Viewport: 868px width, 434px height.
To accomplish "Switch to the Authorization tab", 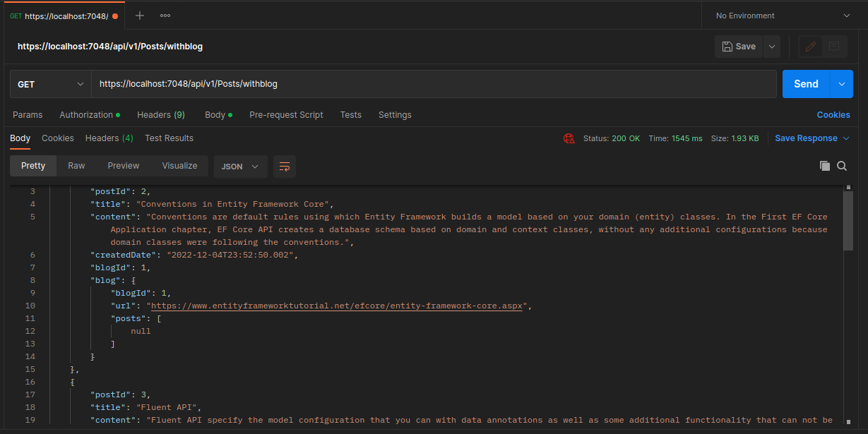I will [90, 115].
